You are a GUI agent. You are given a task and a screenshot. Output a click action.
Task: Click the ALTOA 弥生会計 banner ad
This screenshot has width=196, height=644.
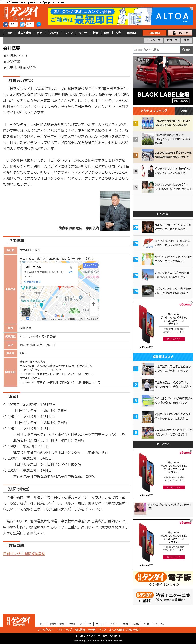coord(120,16)
